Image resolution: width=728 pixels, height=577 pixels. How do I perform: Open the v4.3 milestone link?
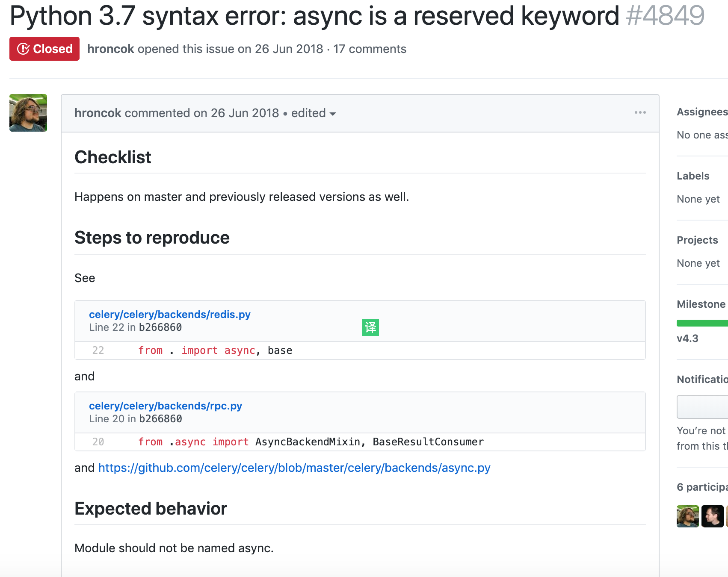[687, 339]
